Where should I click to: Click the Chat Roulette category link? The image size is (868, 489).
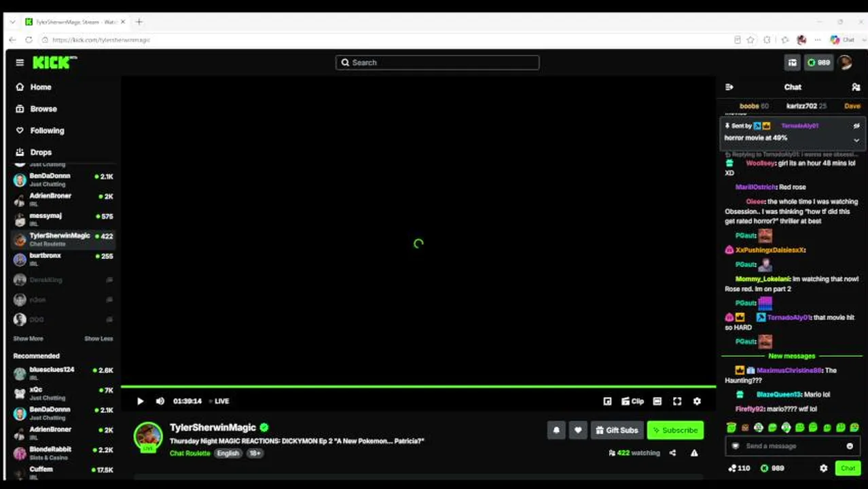pos(189,453)
